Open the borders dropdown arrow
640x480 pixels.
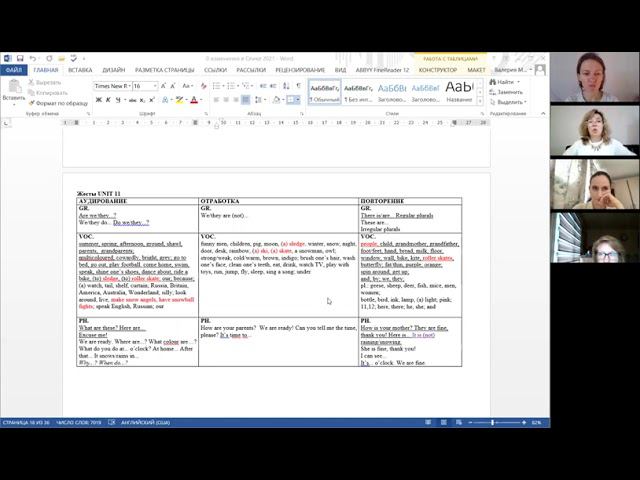298,100
